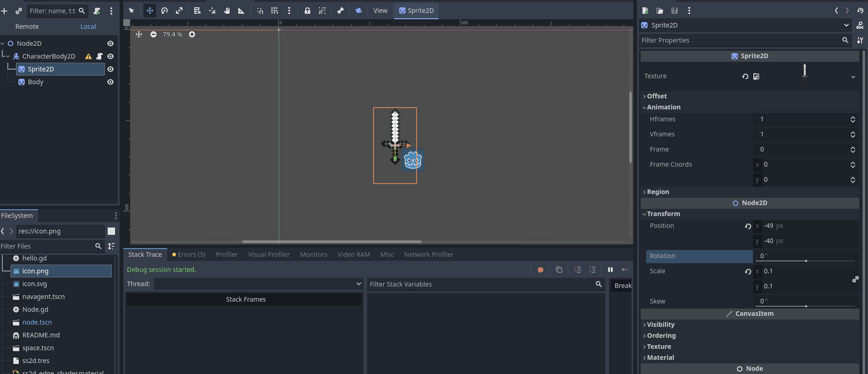Viewport: 868px width, 374px height.
Task: Open the Video RAM tab
Action: (x=354, y=255)
